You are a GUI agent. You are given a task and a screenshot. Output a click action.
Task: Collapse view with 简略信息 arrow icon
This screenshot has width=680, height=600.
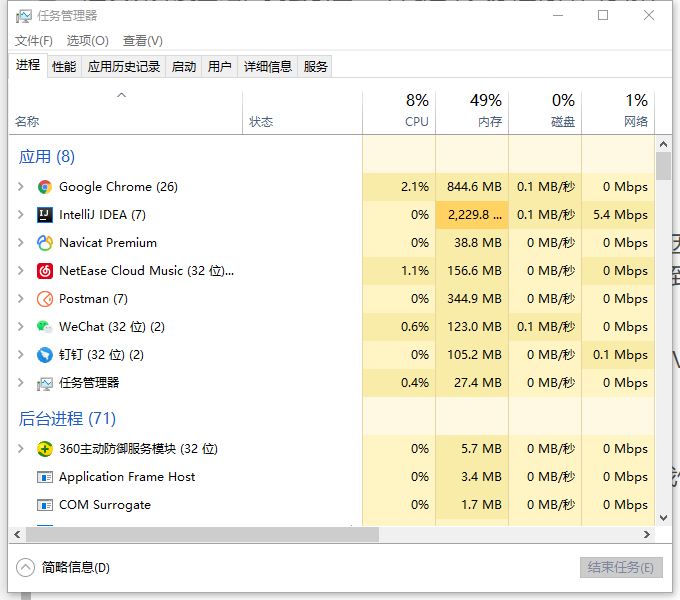click(x=25, y=567)
